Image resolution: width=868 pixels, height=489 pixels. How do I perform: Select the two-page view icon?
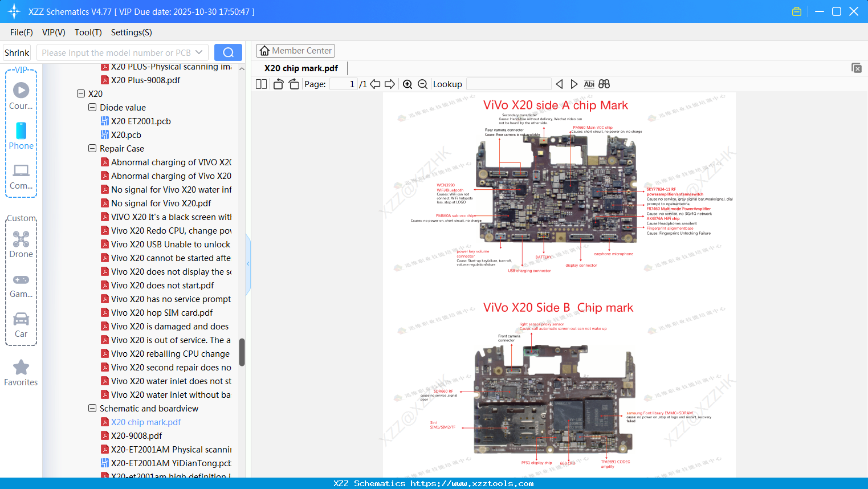click(x=260, y=84)
